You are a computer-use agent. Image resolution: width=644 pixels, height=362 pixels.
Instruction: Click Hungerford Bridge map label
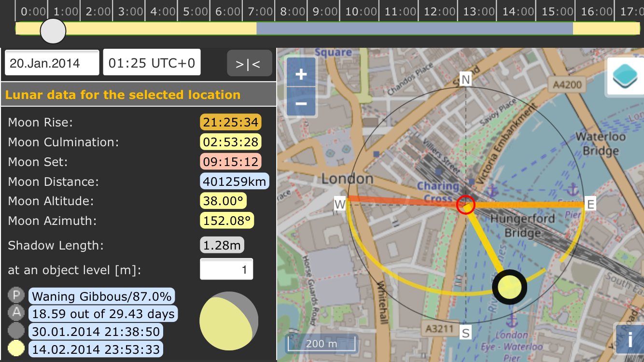(522, 225)
